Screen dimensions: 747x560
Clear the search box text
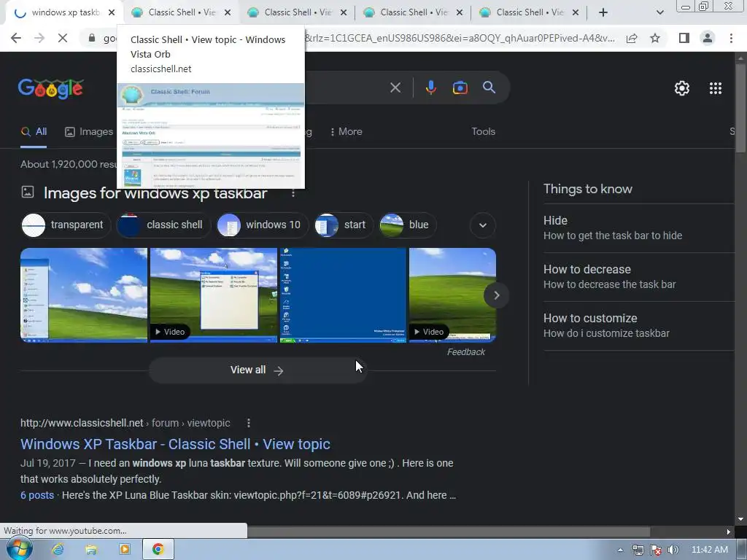coord(395,87)
